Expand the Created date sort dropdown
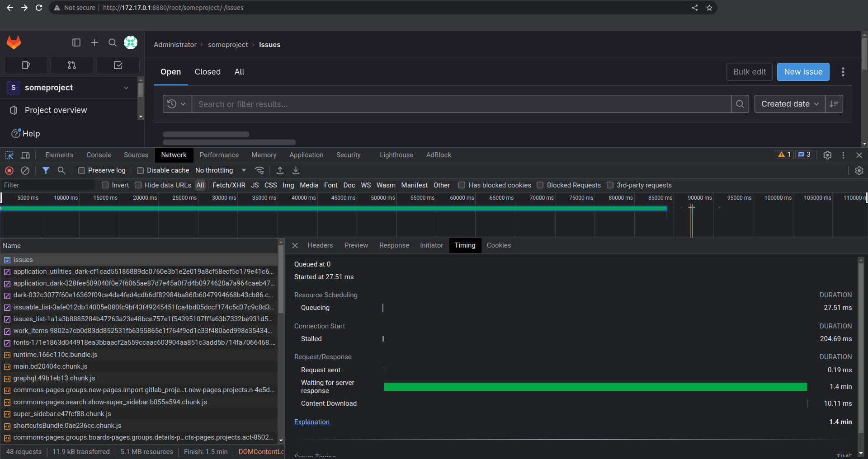The height and width of the screenshot is (459, 868). pyautogui.click(x=789, y=104)
